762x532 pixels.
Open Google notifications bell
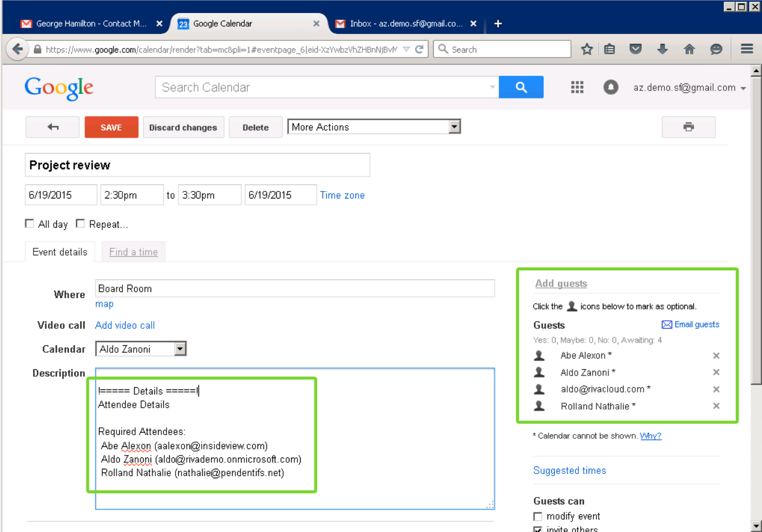click(611, 87)
